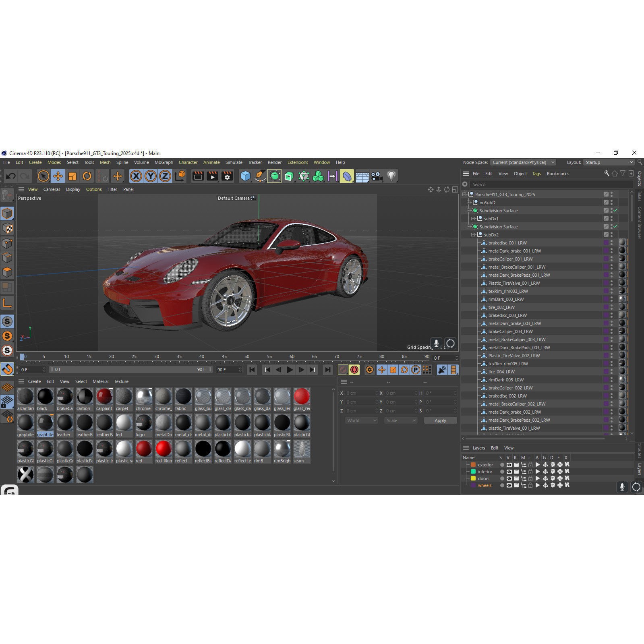Click the coordinate system cube icon

coord(180,176)
